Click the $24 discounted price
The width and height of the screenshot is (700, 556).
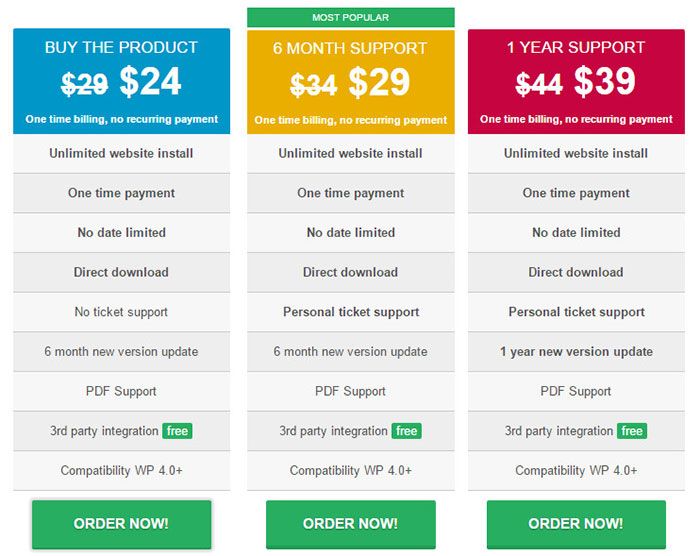[x=150, y=83]
